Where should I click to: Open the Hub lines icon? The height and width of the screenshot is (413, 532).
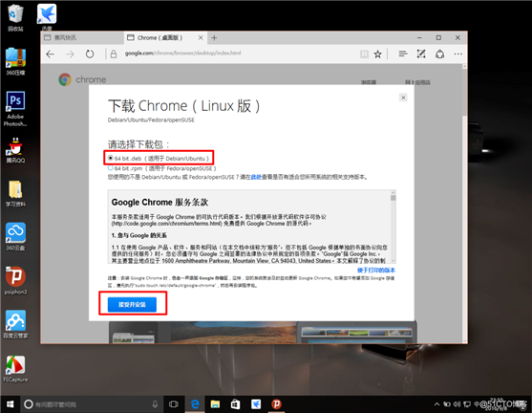403,54
